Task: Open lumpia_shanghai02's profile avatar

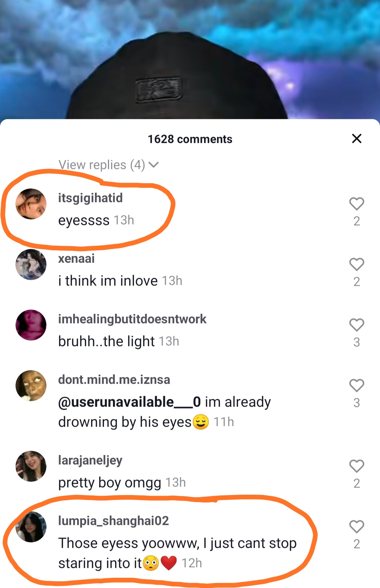Action: click(31, 527)
